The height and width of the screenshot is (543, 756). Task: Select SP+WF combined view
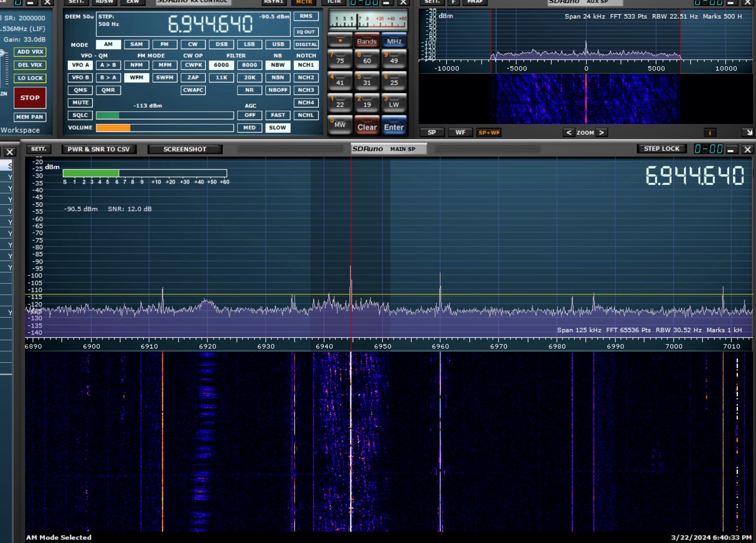pos(489,132)
